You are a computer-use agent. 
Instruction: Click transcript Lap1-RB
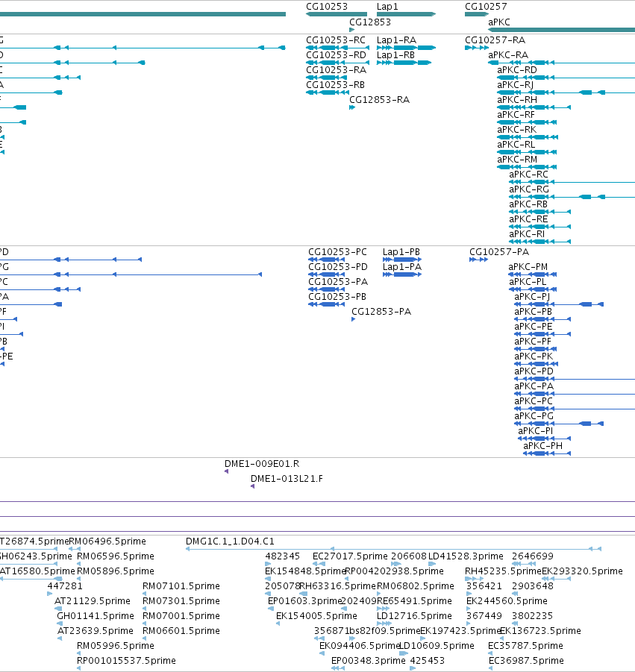point(395,55)
